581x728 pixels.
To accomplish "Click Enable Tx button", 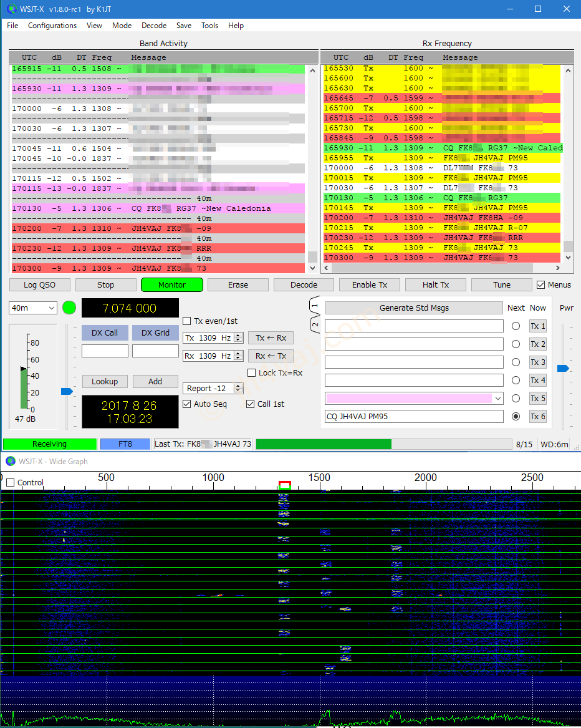I will (x=370, y=284).
